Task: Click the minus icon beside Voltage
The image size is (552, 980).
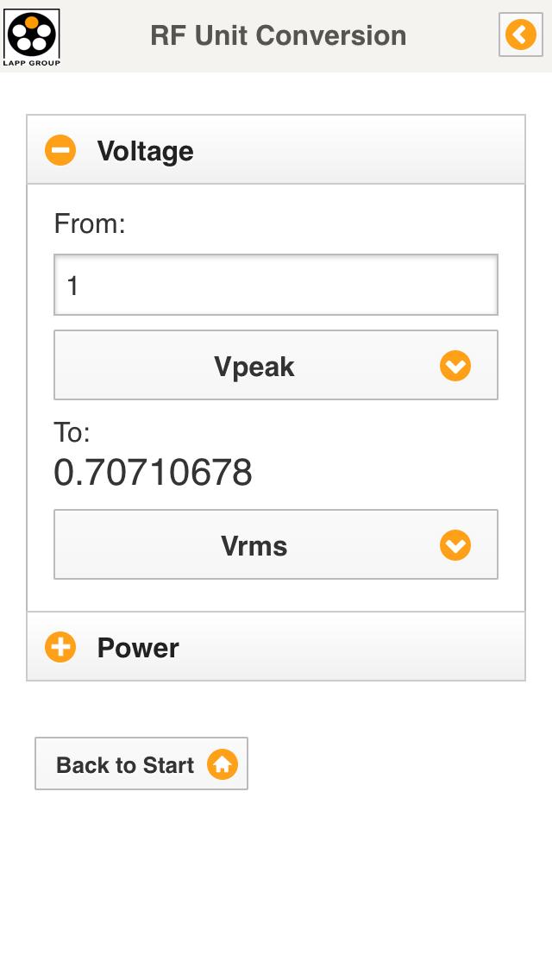Action: pyautogui.click(x=60, y=151)
